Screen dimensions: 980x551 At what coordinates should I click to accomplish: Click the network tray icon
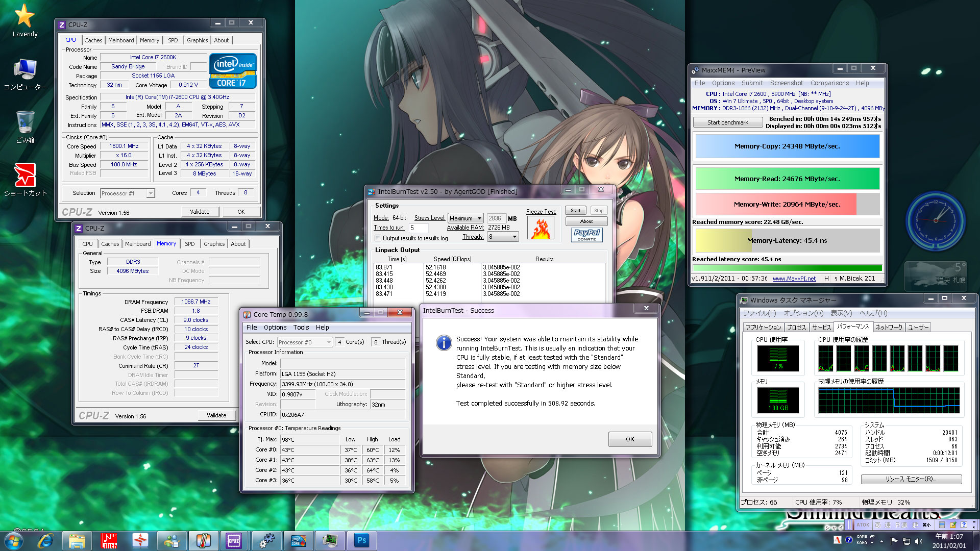coord(906,541)
